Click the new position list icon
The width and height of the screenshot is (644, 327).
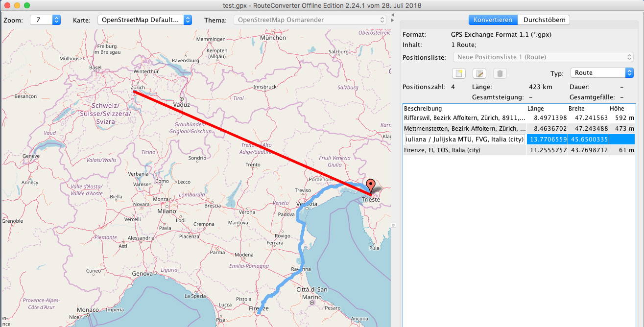pos(459,74)
